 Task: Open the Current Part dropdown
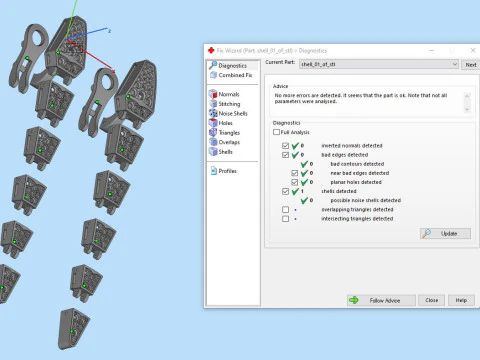tap(379, 64)
